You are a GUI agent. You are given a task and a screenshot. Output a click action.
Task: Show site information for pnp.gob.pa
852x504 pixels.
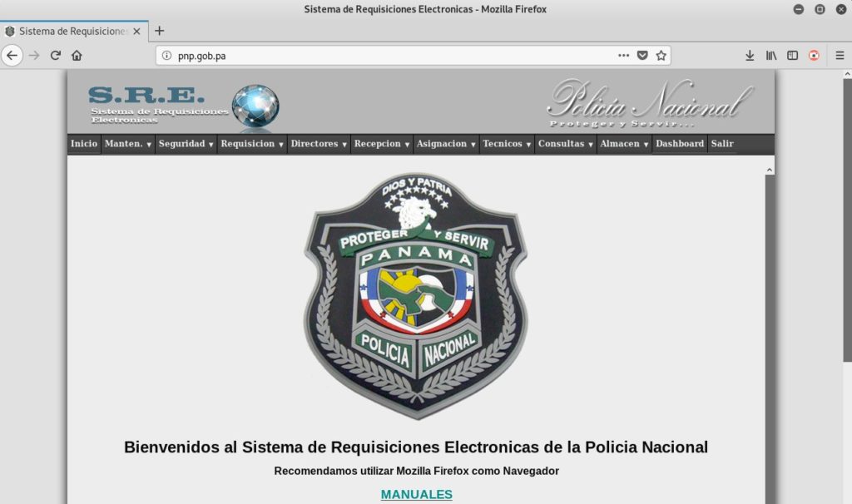[166, 56]
